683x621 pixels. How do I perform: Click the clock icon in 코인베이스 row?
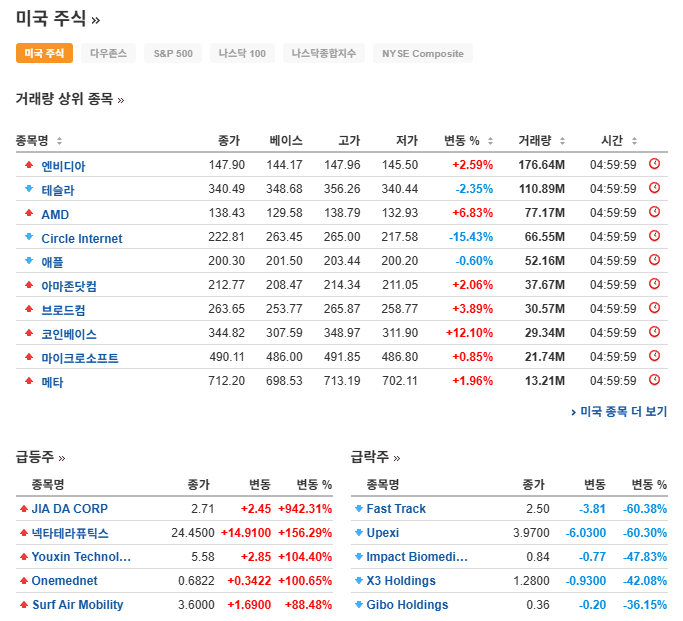tap(654, 331)
